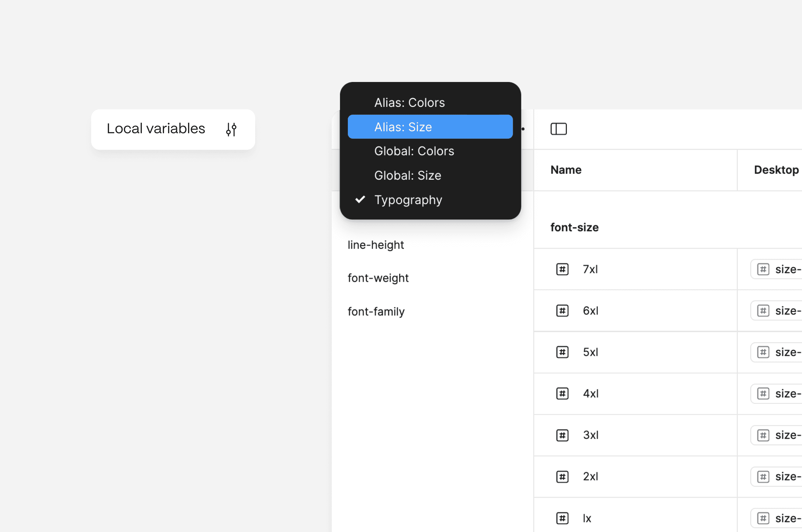The height and width of the screenshot is (532, 802).
Task: Select the checked Typography collection
Action: (x=408, y=200)
